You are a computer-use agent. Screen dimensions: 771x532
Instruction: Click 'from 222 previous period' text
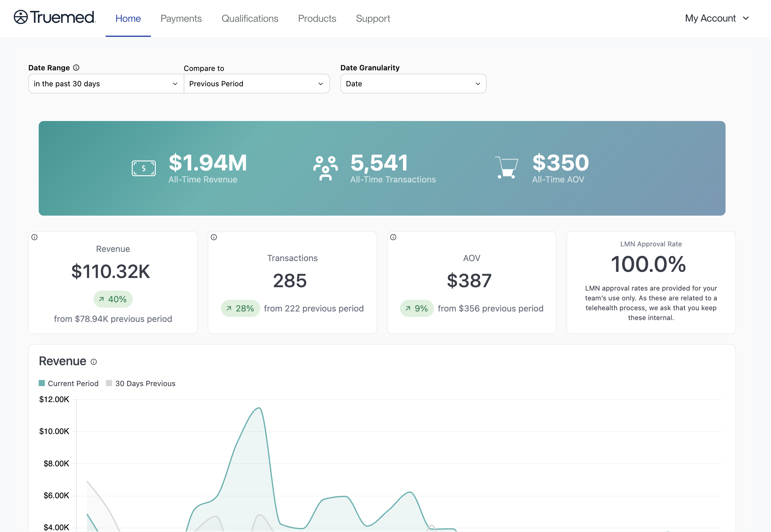click(314, 308)
